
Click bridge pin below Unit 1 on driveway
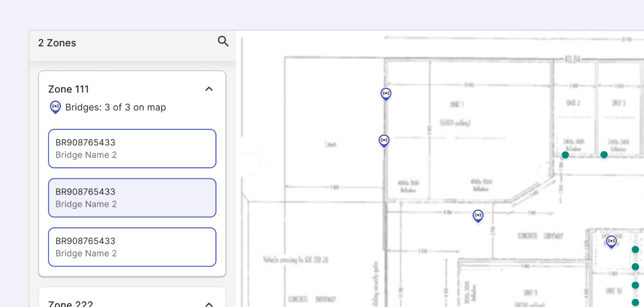(478, 216)
